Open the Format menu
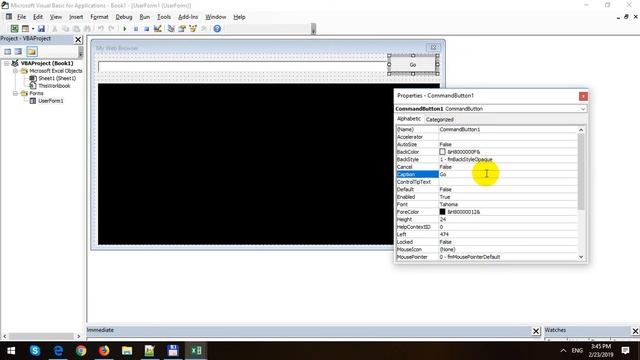Image resolution: width=640 pixels, height=360 pixels. [x=99, y=17]
